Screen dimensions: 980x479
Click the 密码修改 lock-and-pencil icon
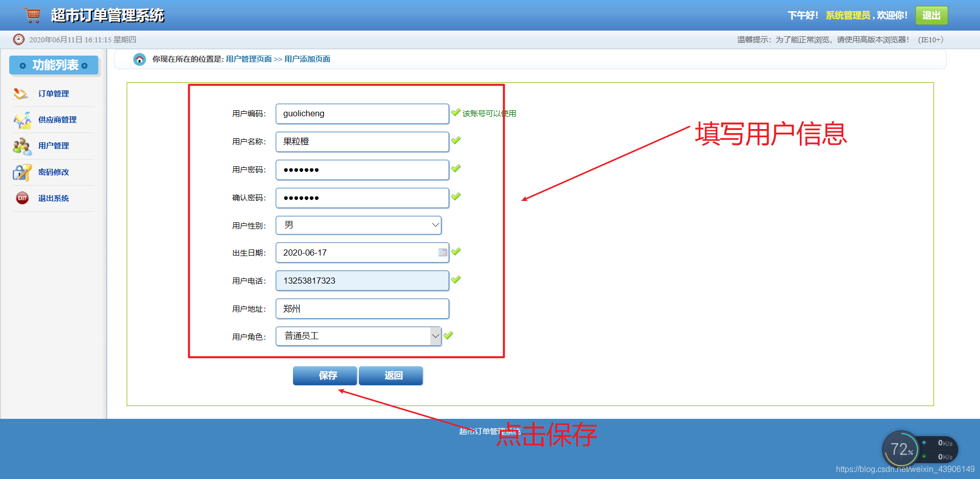(x=22, y=172)
